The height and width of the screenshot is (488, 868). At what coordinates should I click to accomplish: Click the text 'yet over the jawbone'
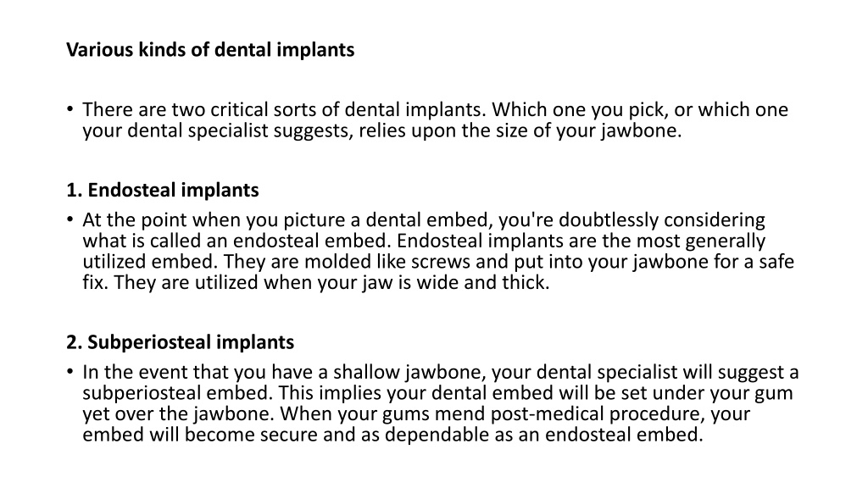pos(181,413)
